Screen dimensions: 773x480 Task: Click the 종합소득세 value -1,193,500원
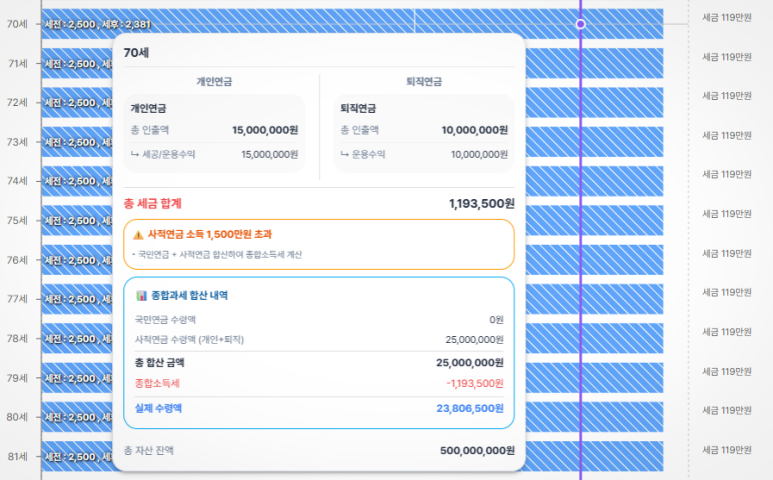click(474, 383)
